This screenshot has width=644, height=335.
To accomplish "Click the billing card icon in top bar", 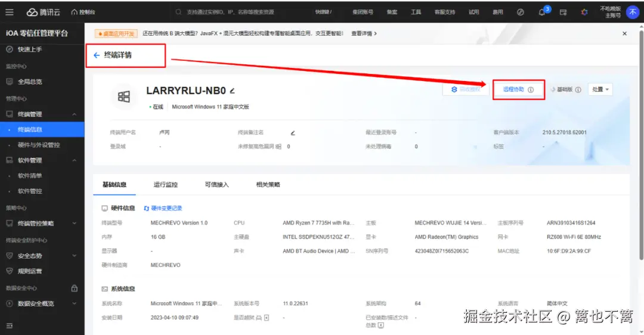I will [563, 13].
